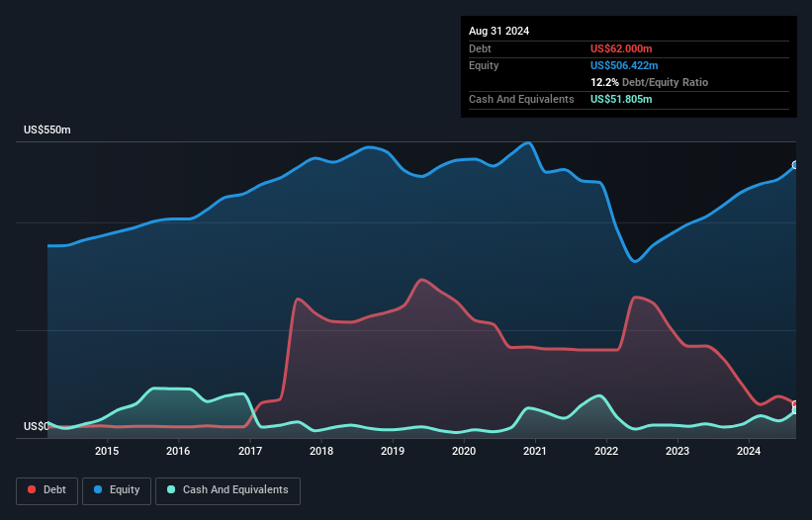Click the US$550m y-axis label
Image resolution: width=812 pixels, height=520 pixels.
tap(47, 130)
